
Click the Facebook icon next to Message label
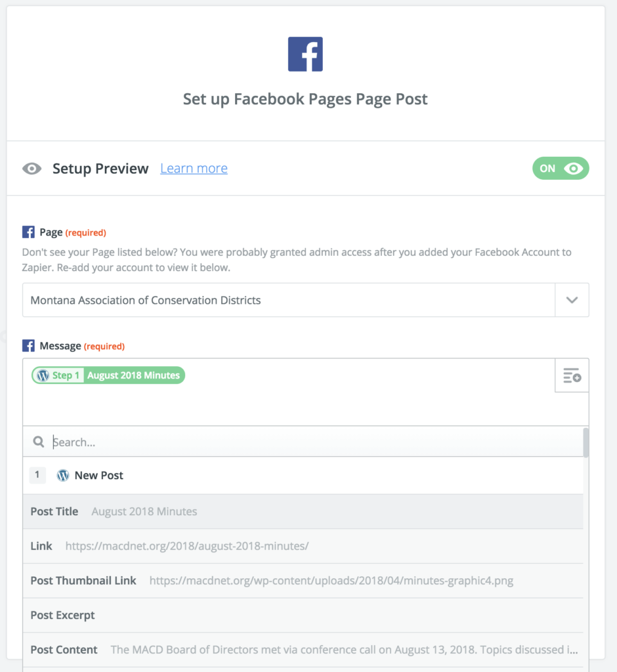click(28, 345)
